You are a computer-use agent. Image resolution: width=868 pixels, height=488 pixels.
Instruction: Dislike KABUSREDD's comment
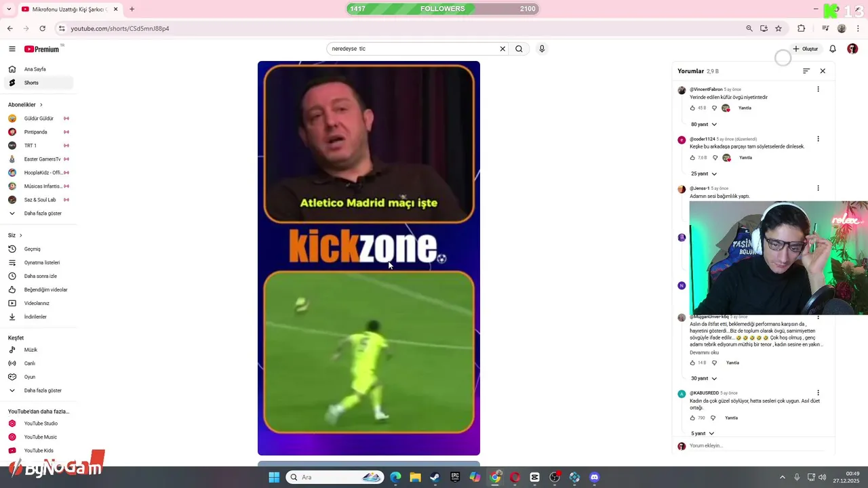(x=713, y=418)
